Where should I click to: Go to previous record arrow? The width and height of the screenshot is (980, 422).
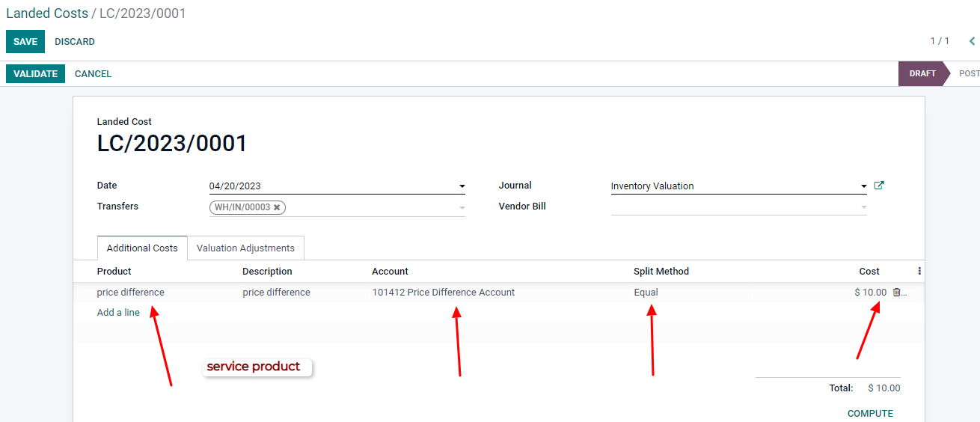(973, 41)
